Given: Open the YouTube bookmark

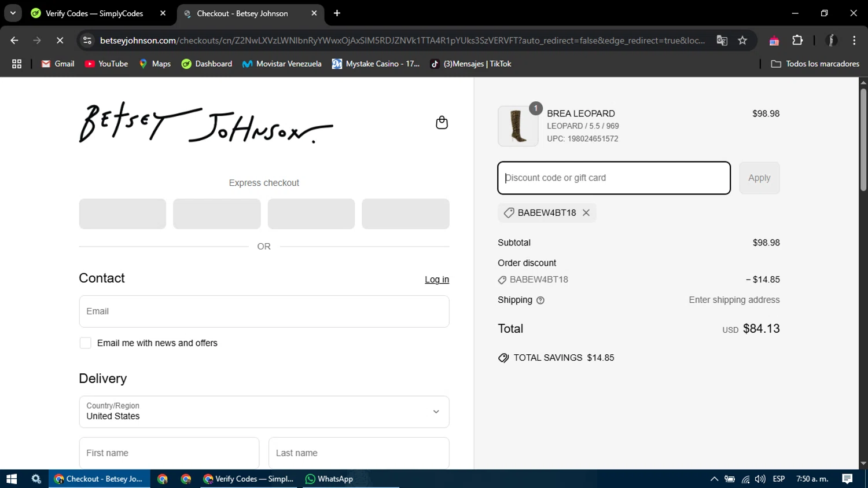Looking at the screenshot, I should [106, 64].
